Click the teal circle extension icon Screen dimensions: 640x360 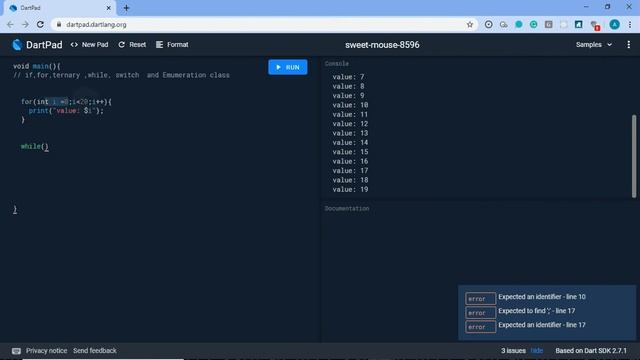(x=518, y=24)
